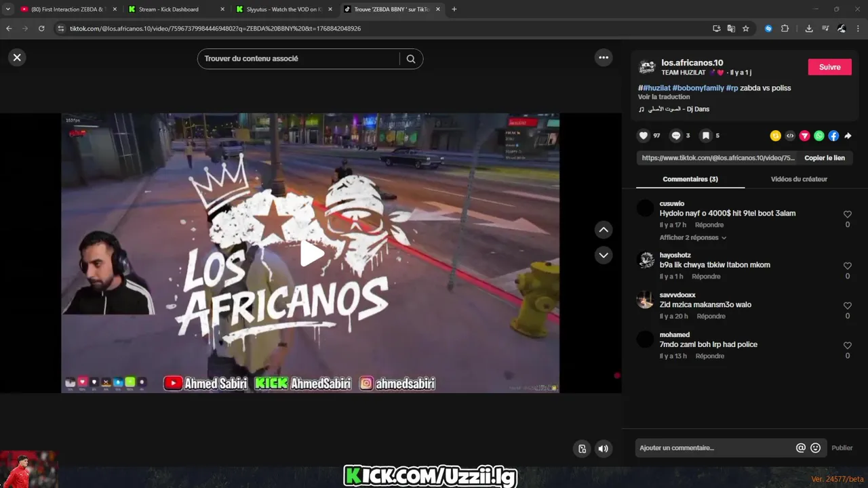Image resolution: width=868 pixels, height=488 pixels.
Task: Switch to the Stream - Kick Dashboard tab
Action: point(176,9)
